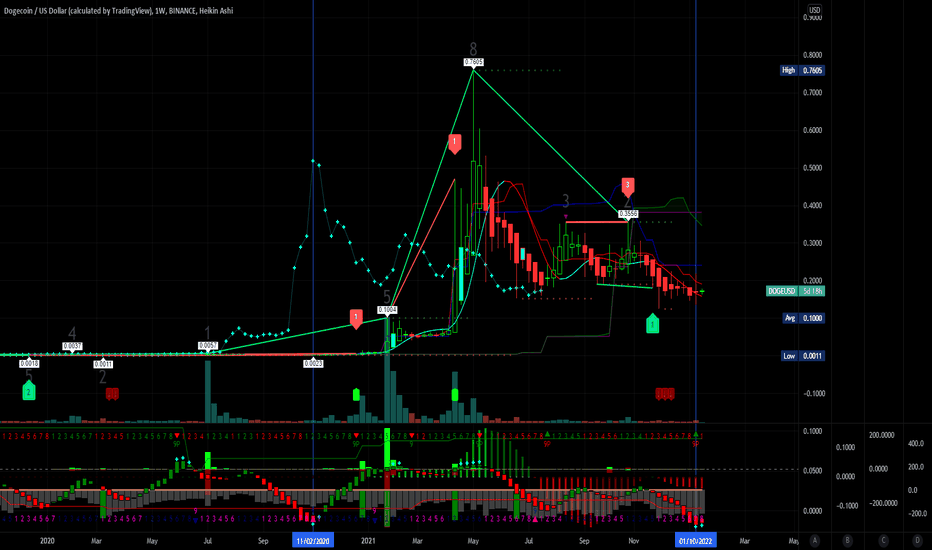Click bright green marker above the April 2021 volume
932x550 pixels.
tap(455, 394)
